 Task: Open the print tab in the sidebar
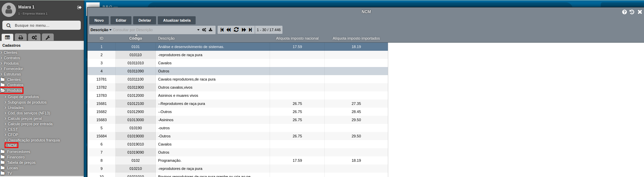point(21,38)
